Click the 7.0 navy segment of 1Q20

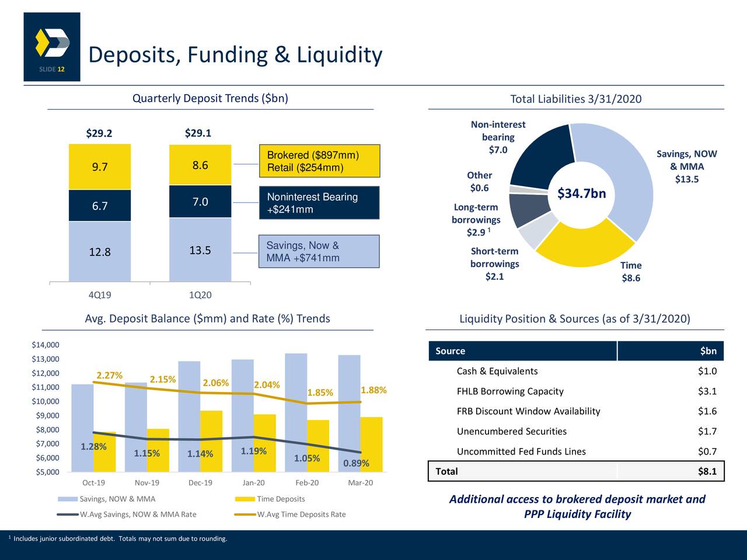pos(200,202)
